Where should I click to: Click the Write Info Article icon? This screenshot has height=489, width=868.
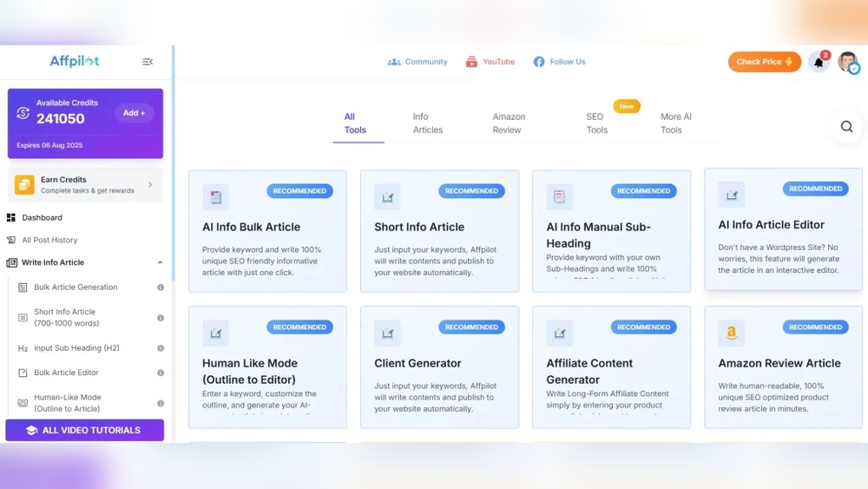point(11,262)
